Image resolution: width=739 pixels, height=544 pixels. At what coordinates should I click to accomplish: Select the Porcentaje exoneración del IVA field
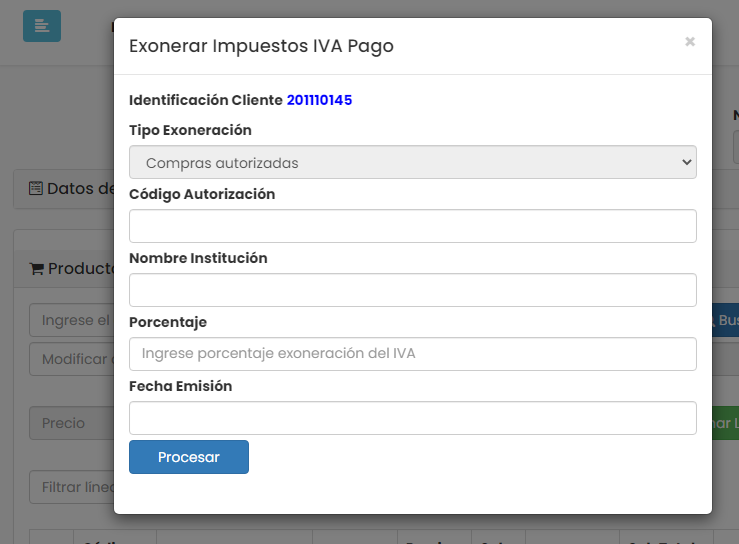pyautogui.click(x=412, y=354)
